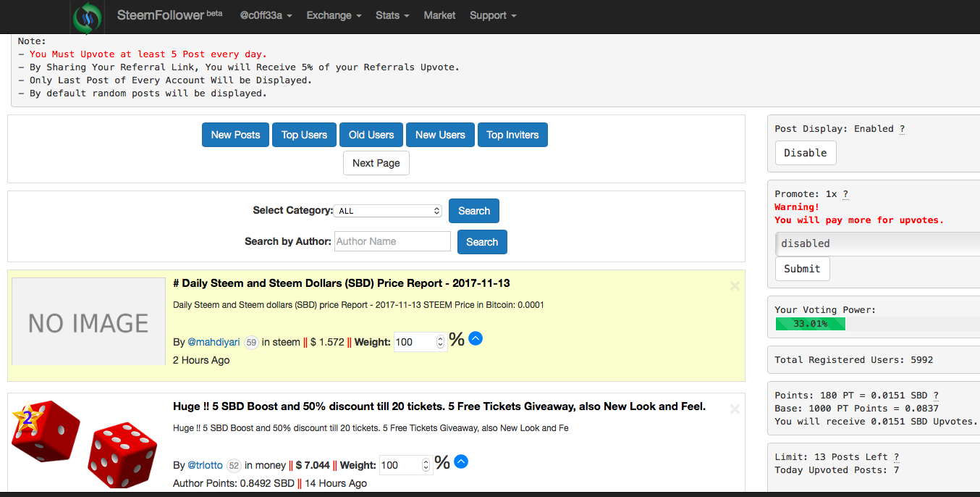
Task: Click the 'You Must Upvote at least 5 Post' note
Action: click(148, 54)
